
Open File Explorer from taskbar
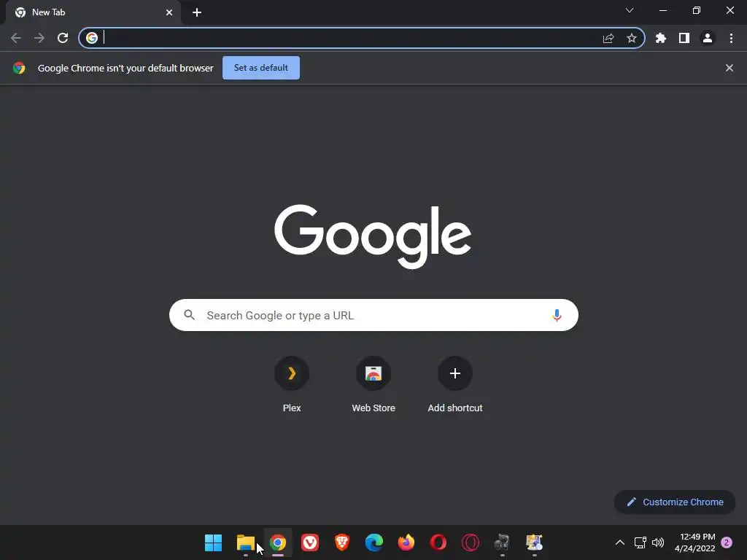tap(246, 542)
